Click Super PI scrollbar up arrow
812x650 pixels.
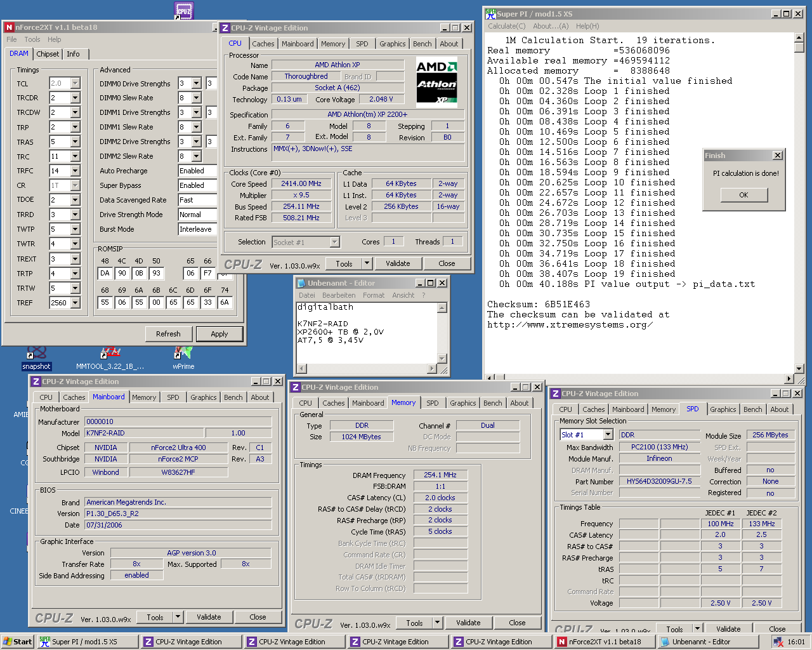click(x=799, y=39)
